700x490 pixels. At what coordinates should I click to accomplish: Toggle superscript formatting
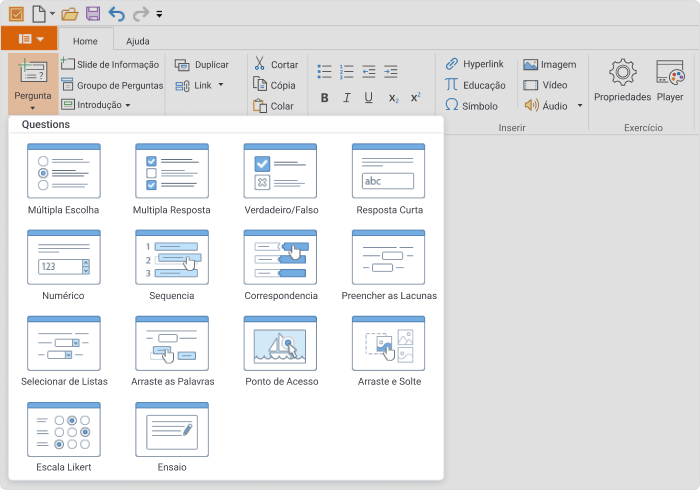[415, 98]
